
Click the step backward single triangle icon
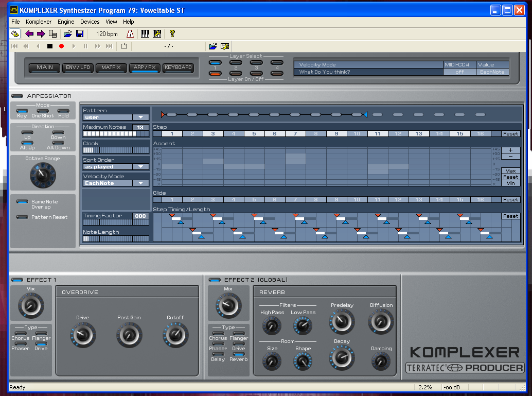tap(38, 46)
